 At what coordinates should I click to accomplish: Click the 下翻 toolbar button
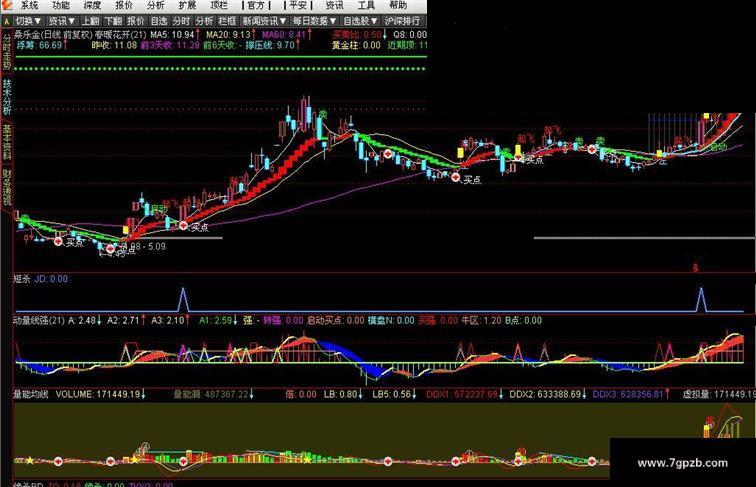pos(113,21)
